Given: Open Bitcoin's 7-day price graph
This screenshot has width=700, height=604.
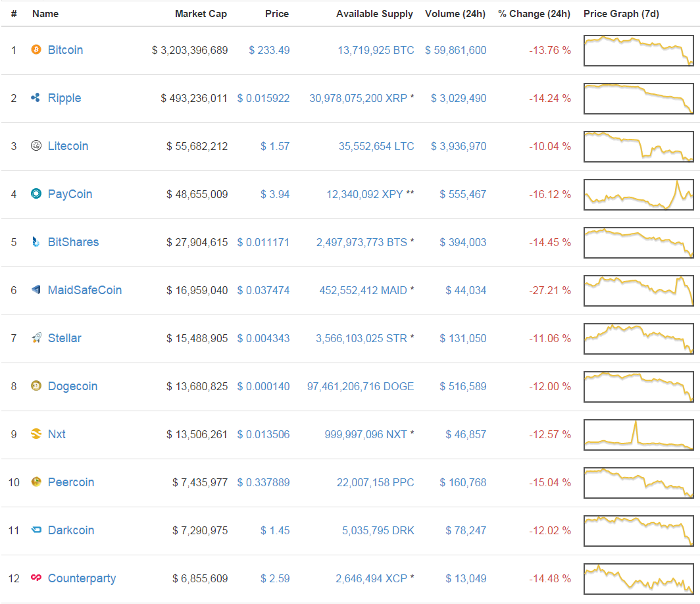Looking at the screenshot, I should 638,51.
